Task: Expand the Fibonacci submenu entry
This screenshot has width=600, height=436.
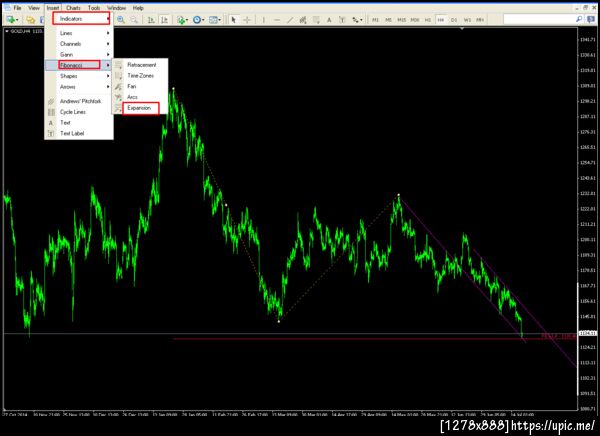Action: pyautogui.click(x=79, y=65)
